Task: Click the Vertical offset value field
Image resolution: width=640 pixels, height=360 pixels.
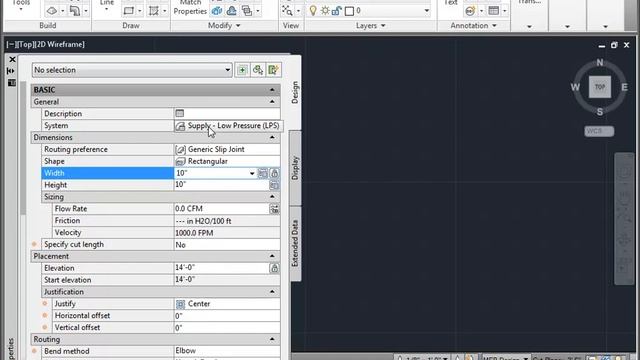Action: tap(227, 327)
